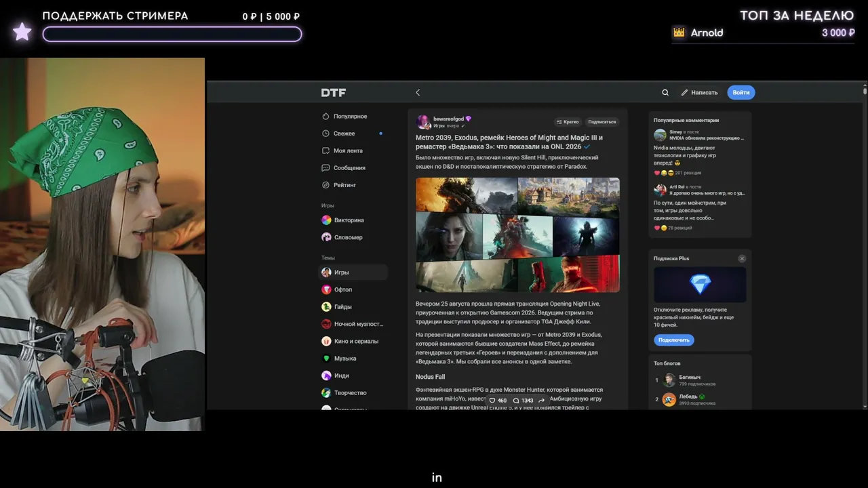
Task: Click the Моя лента feed icon
Action: pos(326,150)
